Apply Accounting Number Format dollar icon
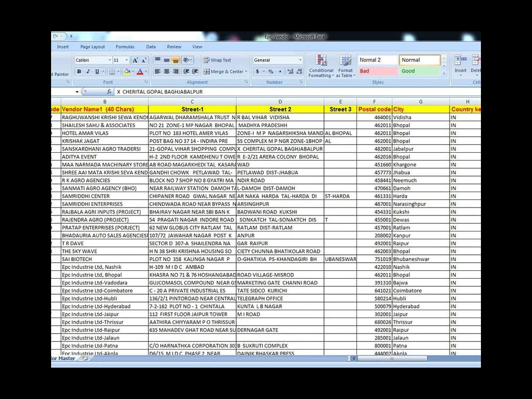The height and width of the screenshot is (399, 532). tap(257, 72)
